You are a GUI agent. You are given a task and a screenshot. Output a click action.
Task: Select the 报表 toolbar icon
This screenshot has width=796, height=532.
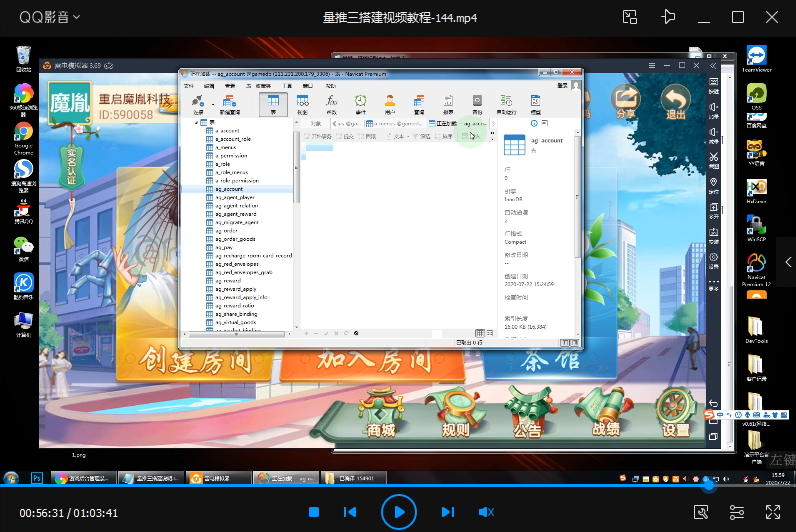click(x=448, y=104)
